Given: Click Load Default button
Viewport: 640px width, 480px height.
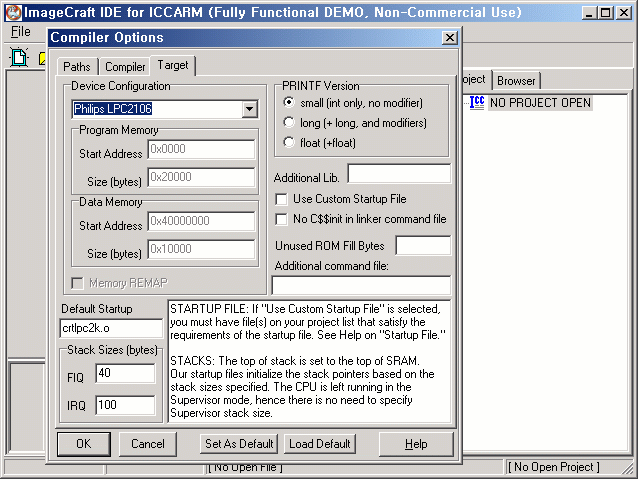Looking at the screenshot, I should [x=320, y=444].
